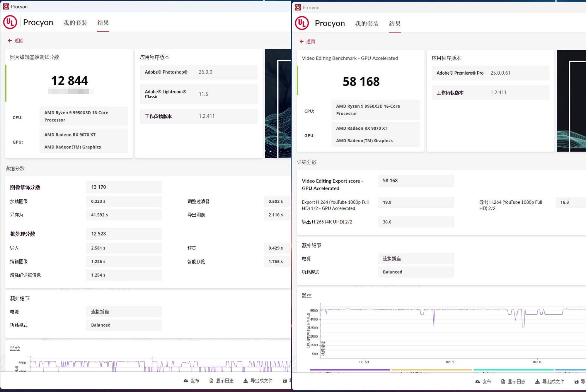The width and height of the screenshot is (586, 392).
Task: Click 发布 cloud icon in video editing window
Action: (478, 382)
